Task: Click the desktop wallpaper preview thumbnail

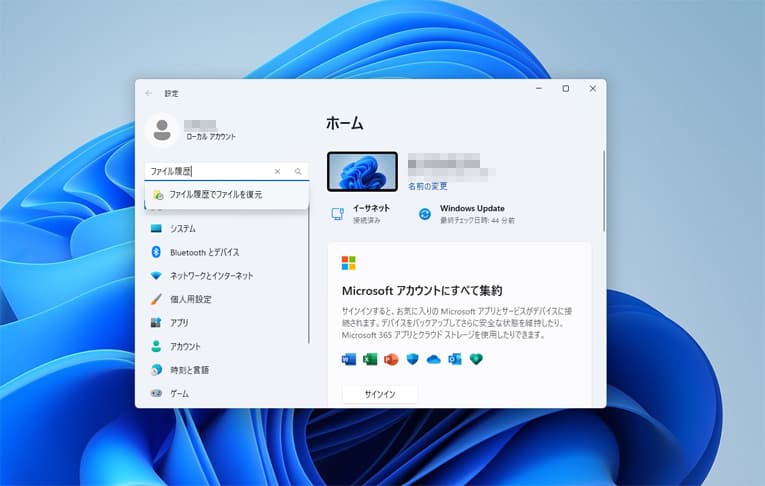Action: tap(362, 171)
